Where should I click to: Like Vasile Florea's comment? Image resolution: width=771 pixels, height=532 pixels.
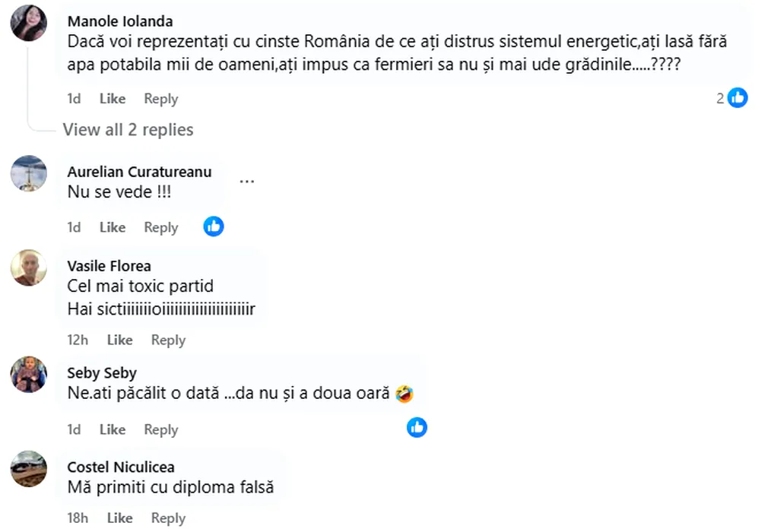[x=119, y=340]
